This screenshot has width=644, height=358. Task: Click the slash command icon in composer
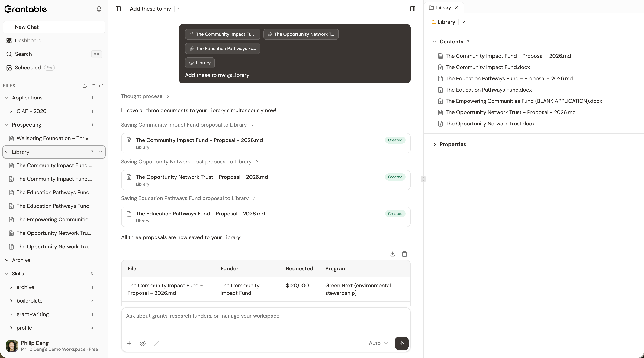tap(156, 343)
